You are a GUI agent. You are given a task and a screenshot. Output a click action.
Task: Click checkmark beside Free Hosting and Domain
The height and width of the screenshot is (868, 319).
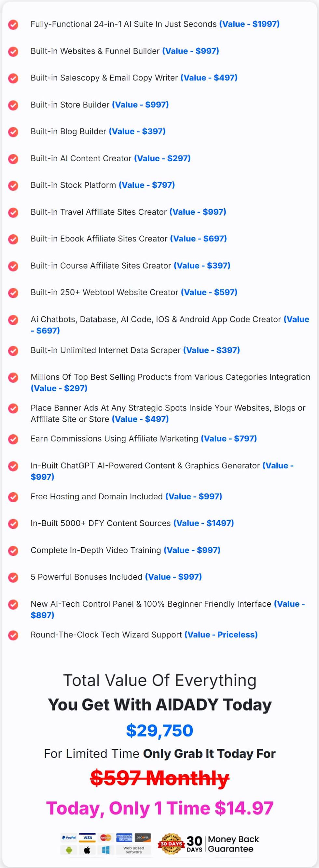13,497
